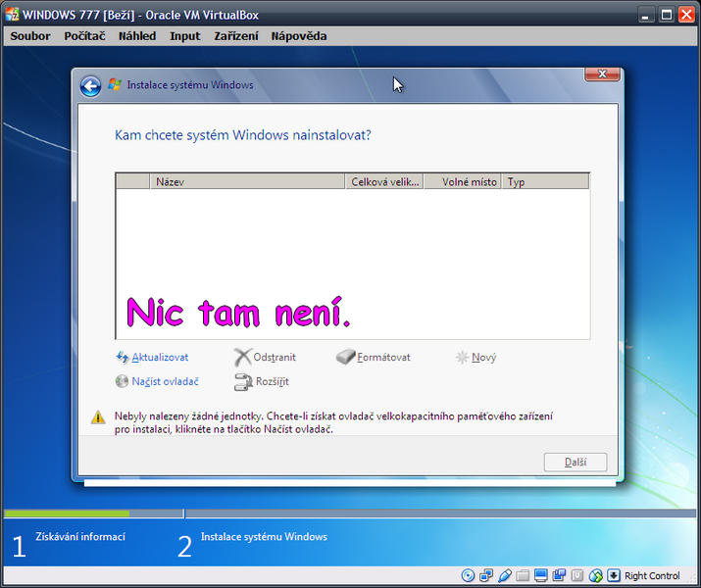Click the VirtualBox app icon in title bar

(x=12, y=15)
